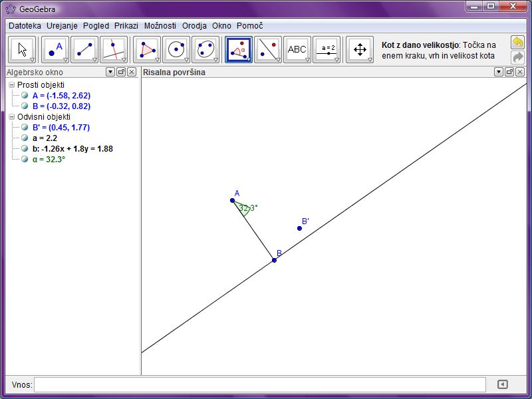Screen dimensions: 532x399
Task: Collapse the Odvisni objekti group
Action: tap(11, 117)
